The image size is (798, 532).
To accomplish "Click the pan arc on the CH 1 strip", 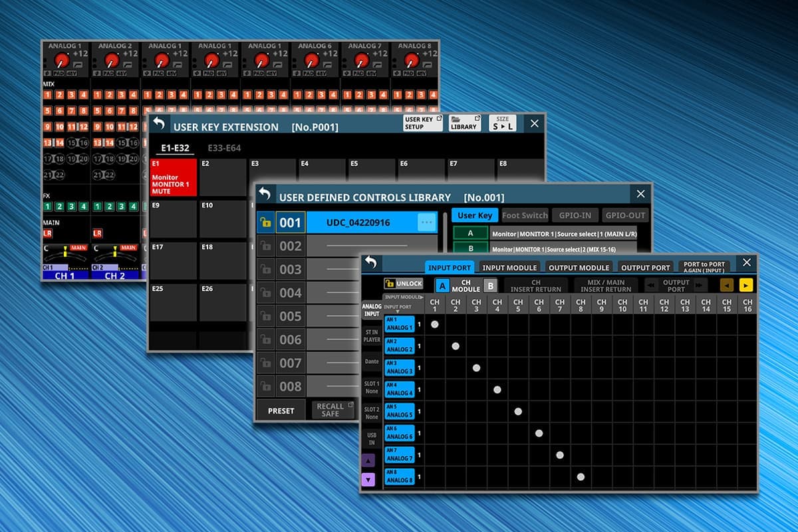I will pos(65,254).
